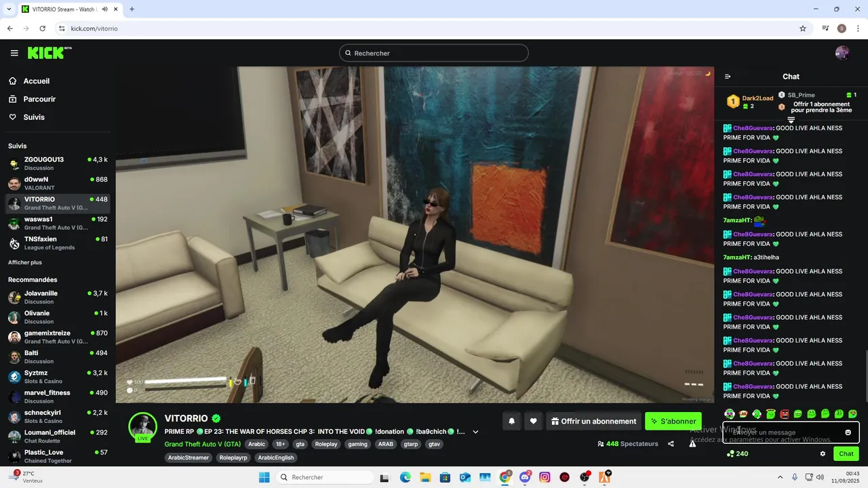Image resolution: width=868 pixels, height=488 pixels.
Task: Open a new browser tab
Action: pyautogui.click(x=132, y=9)
